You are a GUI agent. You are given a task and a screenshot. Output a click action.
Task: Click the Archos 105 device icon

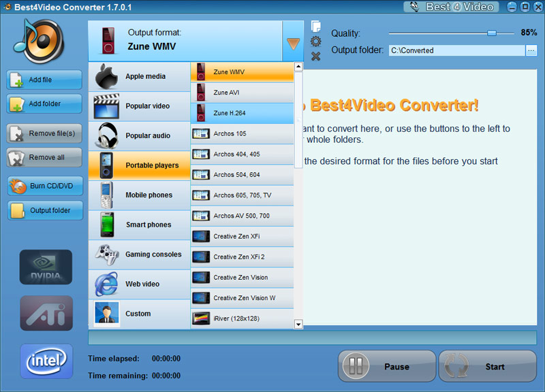[201, 133]
